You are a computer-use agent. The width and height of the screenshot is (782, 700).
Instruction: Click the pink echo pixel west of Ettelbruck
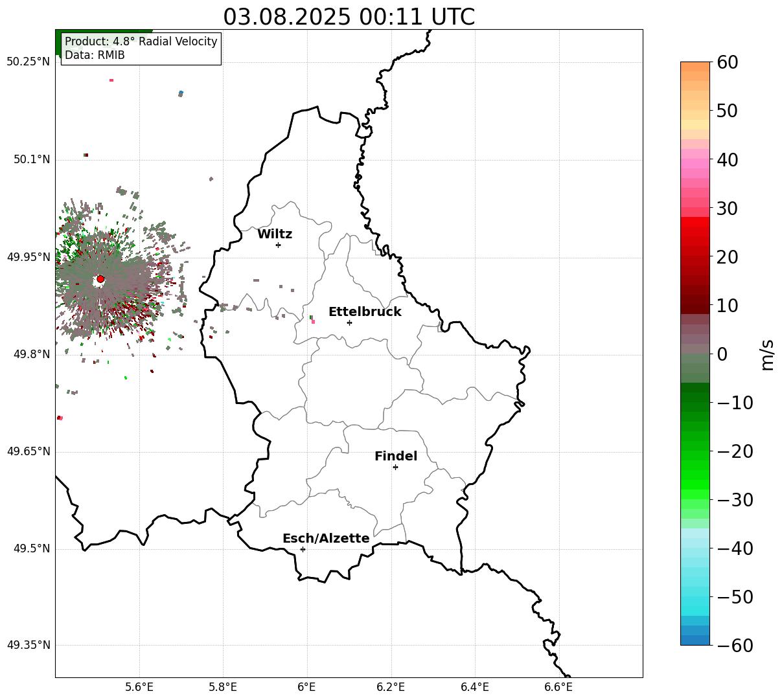point(313,321)
